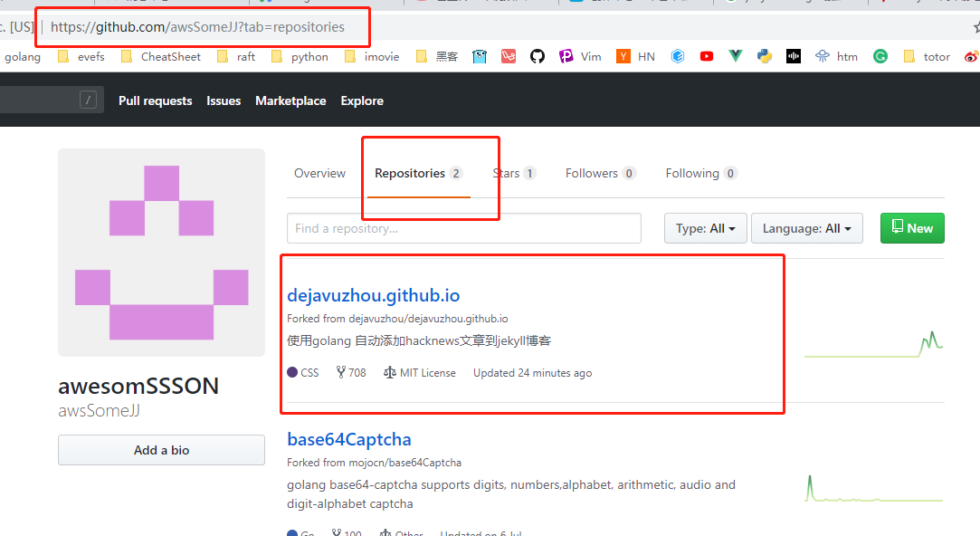Select the Repositories tab
The height and width of the screenshot is (536, 980).
tap(418, 173)
